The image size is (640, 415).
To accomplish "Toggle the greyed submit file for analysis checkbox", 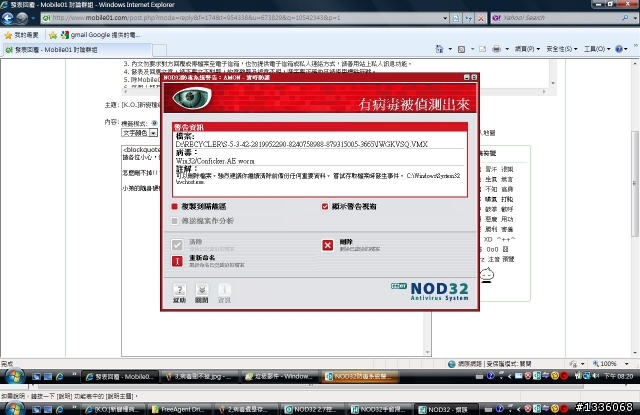I will tap(174, 221).
